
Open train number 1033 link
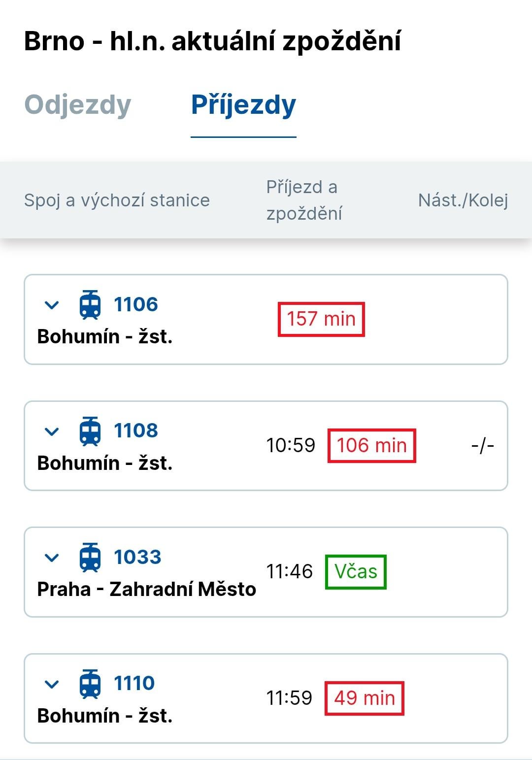137,557
